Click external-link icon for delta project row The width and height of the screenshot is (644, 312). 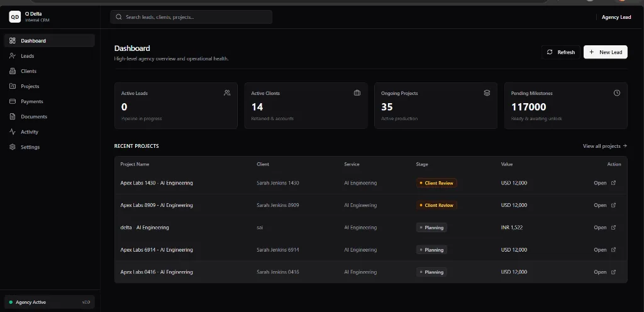click(x=614, y=228)
